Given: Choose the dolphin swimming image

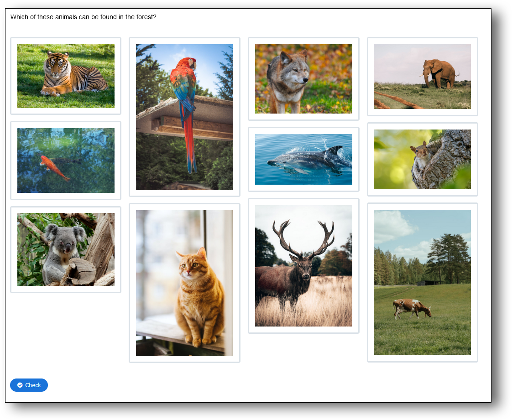Looking at the screenshot, I should tap(303, 159).
